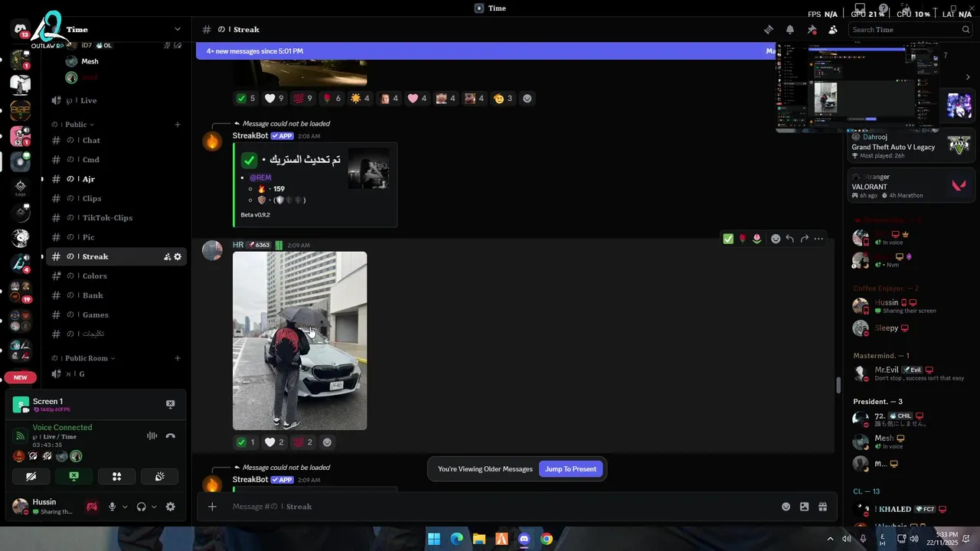This screenshot has height=551, width=980.
Task: Open HR's car photo attachment
Action: (299, 341)
